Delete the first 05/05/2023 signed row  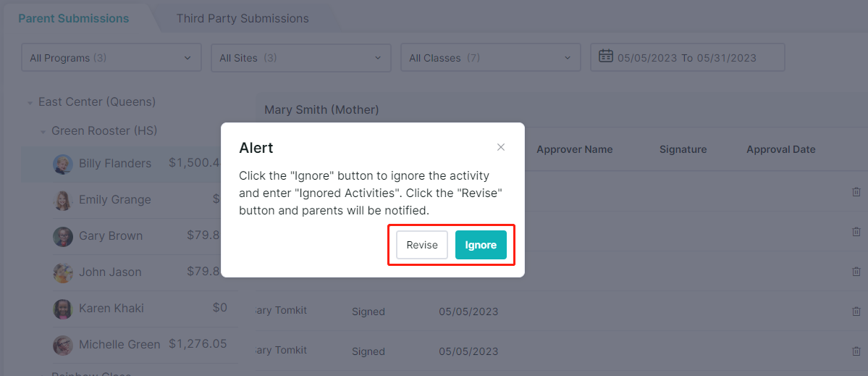pyautogui.click(x=856, y=311)
